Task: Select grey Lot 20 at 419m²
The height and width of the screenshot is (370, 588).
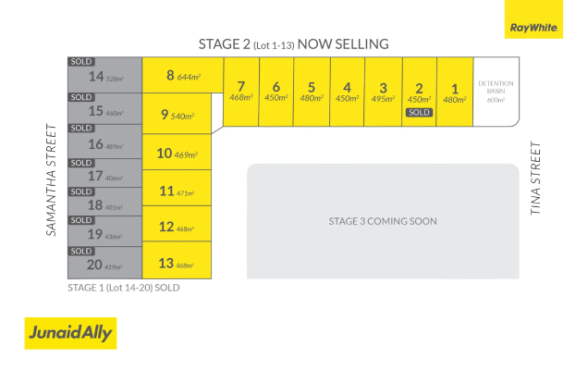Action: tap(104, 265)
